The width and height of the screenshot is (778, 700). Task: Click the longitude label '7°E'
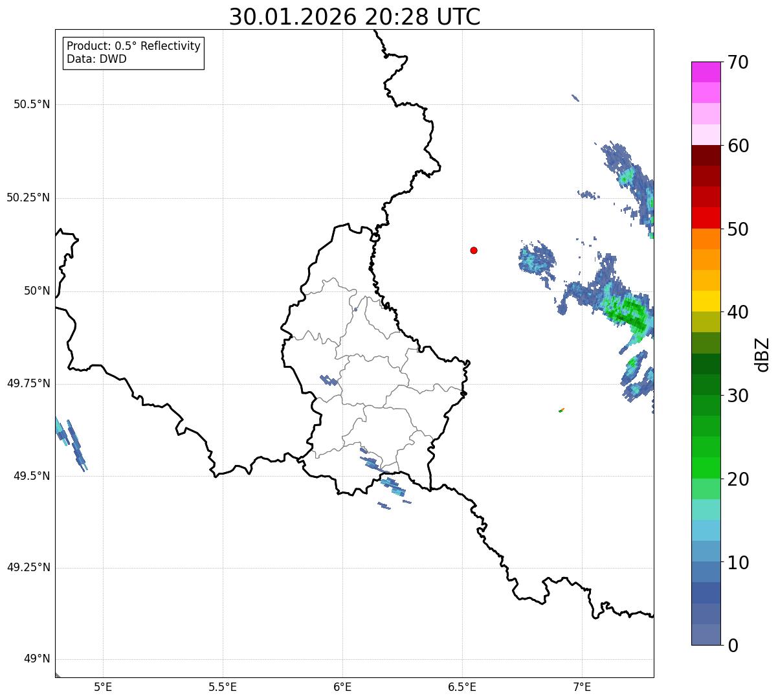[x=582, y=687]
